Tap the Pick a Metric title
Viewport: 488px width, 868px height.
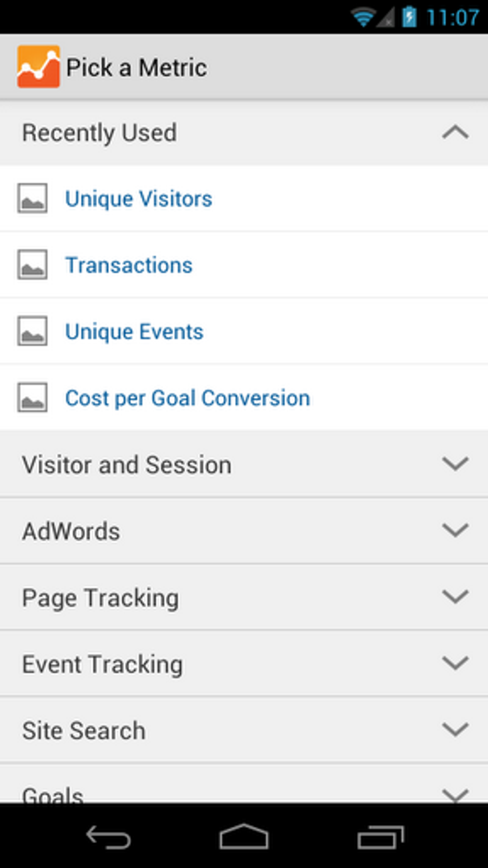tap(137, 68)
